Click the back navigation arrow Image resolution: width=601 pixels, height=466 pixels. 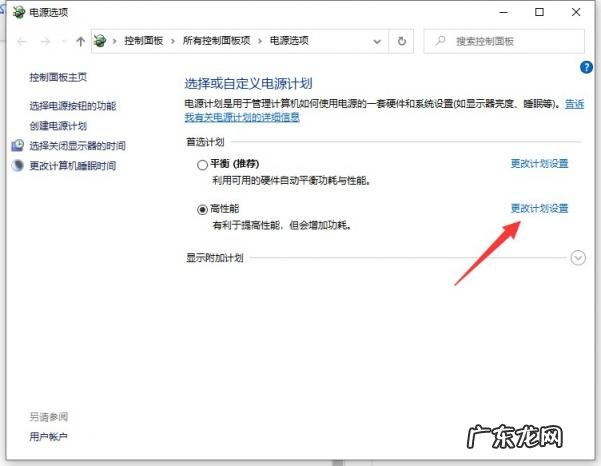pos(22,41)
